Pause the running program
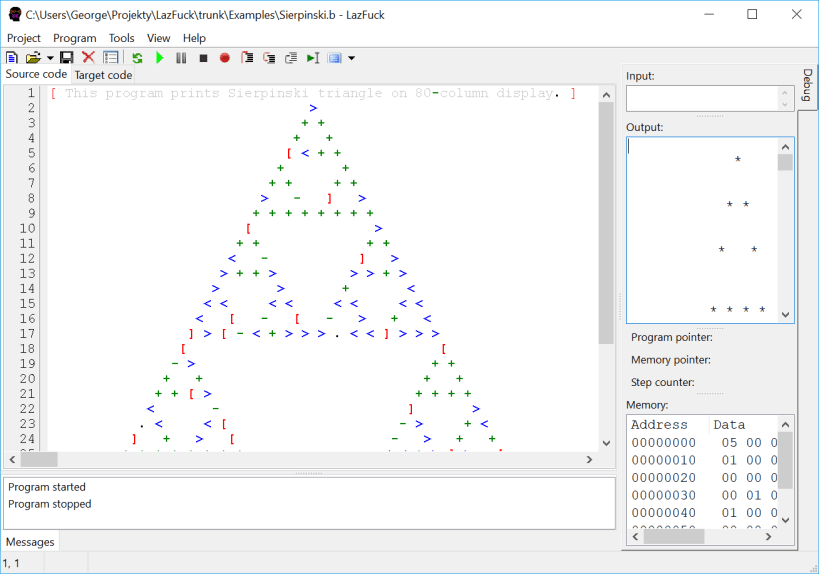819x574 pixels. [x=181, y=58]
